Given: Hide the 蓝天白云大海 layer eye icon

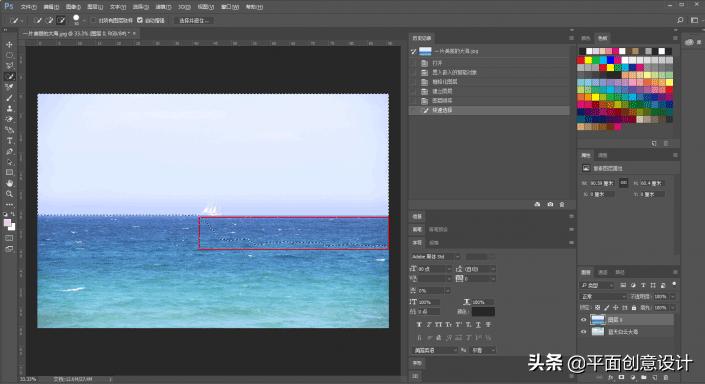Looking at the screenshot, I should coord(584,332).
